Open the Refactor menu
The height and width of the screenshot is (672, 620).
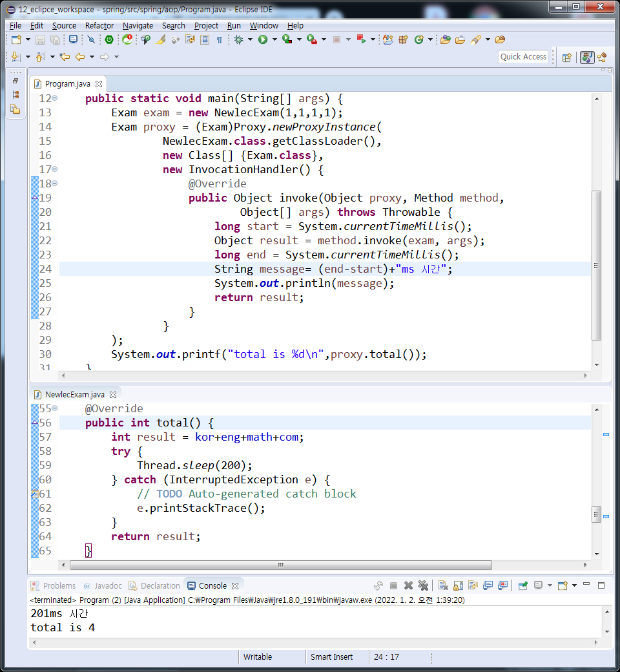pyautogui.click(x=99, y=26)
